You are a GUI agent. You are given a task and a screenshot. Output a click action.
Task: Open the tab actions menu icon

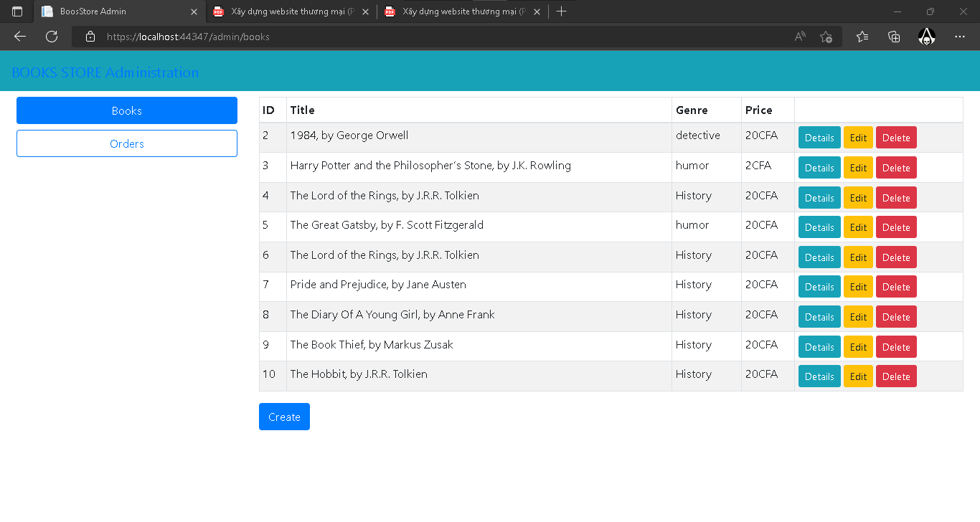click(17, 11)
